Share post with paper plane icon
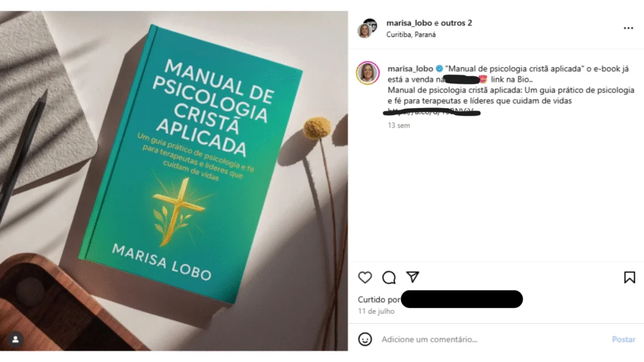This screenshot has height=362, width=644. click(413, 277)
